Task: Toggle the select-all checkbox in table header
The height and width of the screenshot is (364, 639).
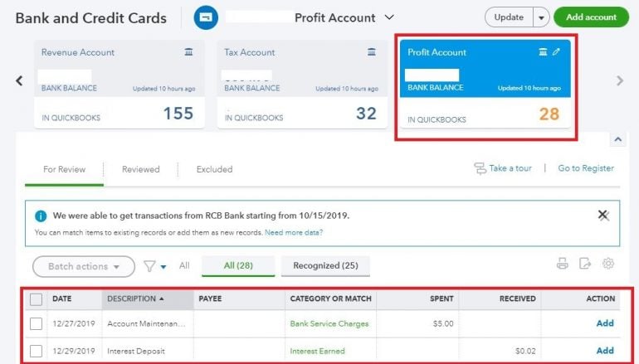Action: [37, 299]
